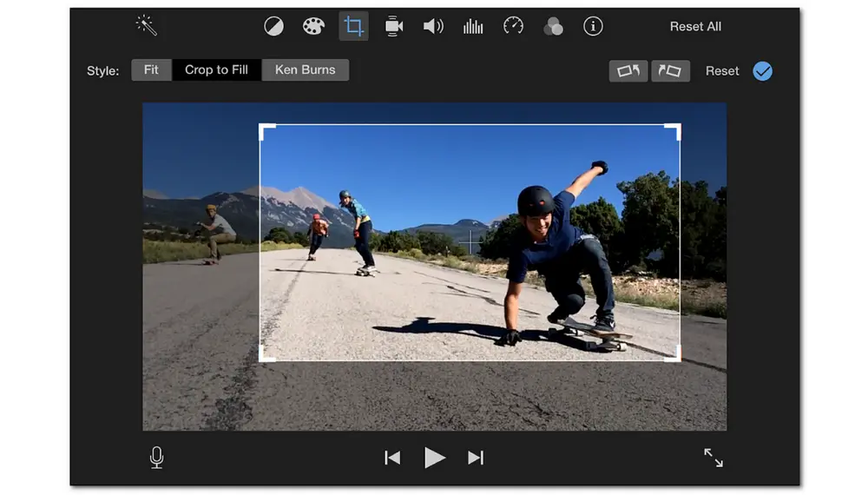Open color correction palette icon

(x=313, y=26)
